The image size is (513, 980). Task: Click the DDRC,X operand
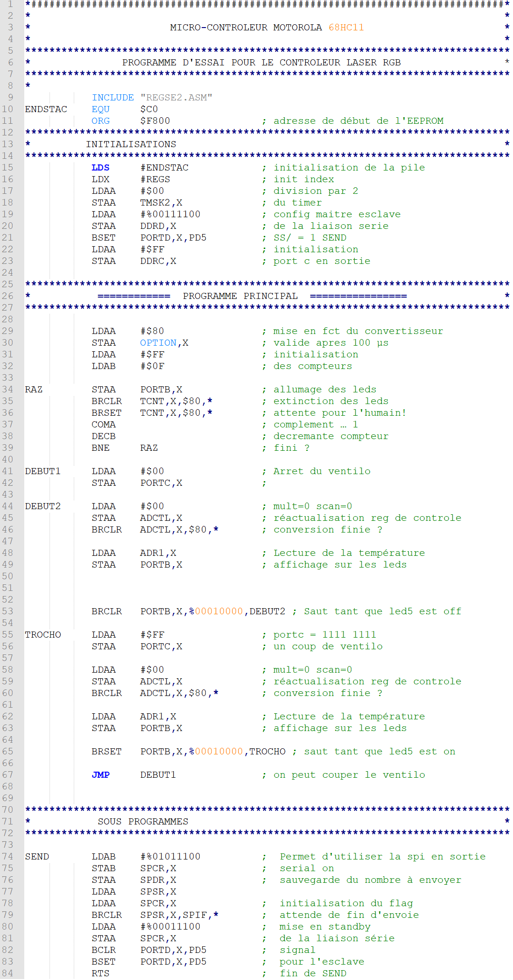158,261
